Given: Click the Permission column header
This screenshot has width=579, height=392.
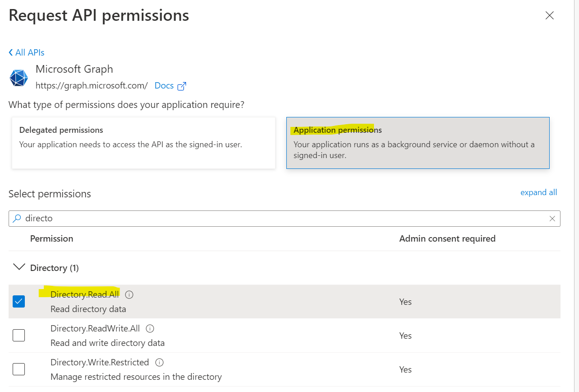Looking at the screenshot, I should (51, 238).
